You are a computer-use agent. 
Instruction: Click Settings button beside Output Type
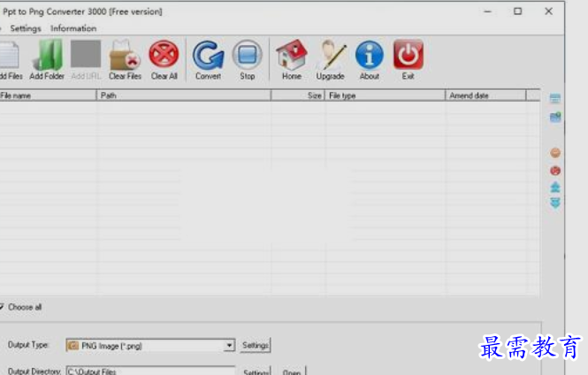pos(256,345)
